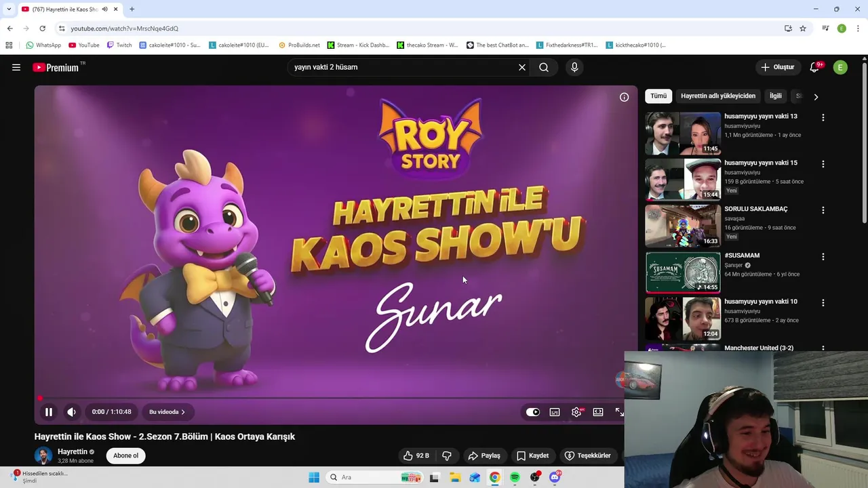Open the 'SORULU SAKLAMBAÇ' video title
The image size is (868, 488).
pyautogui.click(x=755, y=209)
